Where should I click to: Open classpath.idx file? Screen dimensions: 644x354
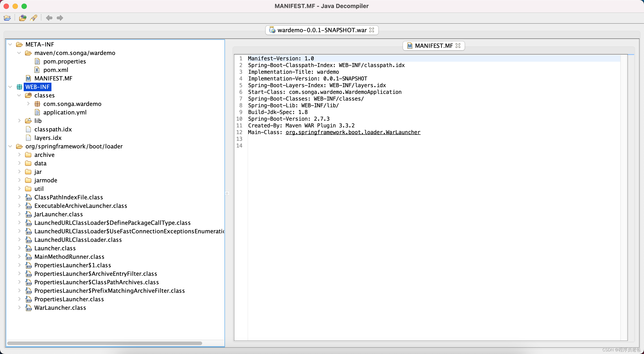[53, 129]
